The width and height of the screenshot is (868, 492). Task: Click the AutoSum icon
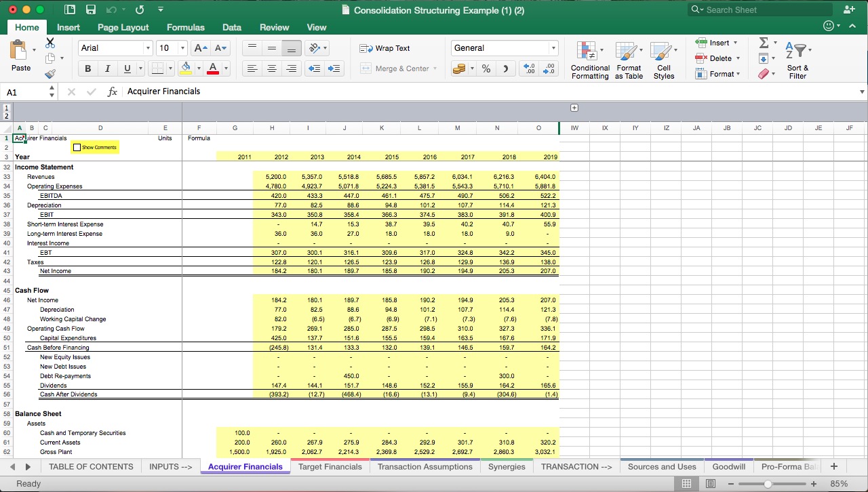click(x=765, y=42)
